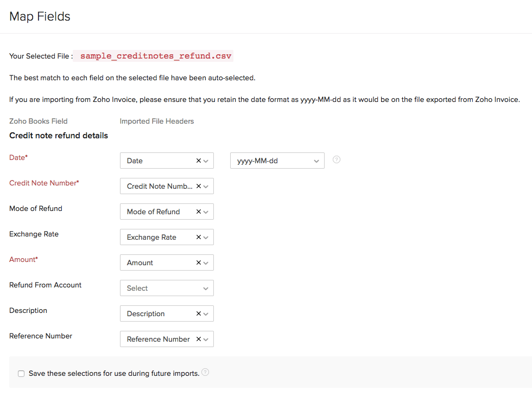Image resolution: width=532 pixels, height=397 pixels.
Task: Expand the Refund From Account dropdown
Action: coord(166,288)
